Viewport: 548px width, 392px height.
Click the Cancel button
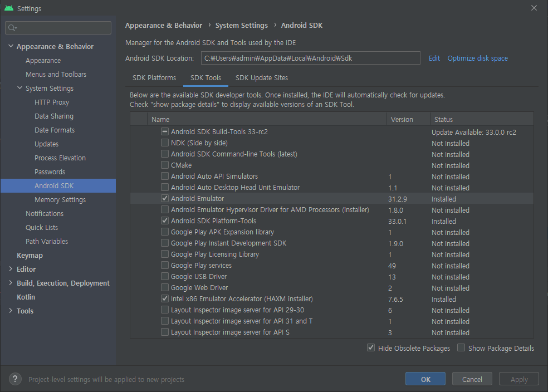(x=472, y=379)
